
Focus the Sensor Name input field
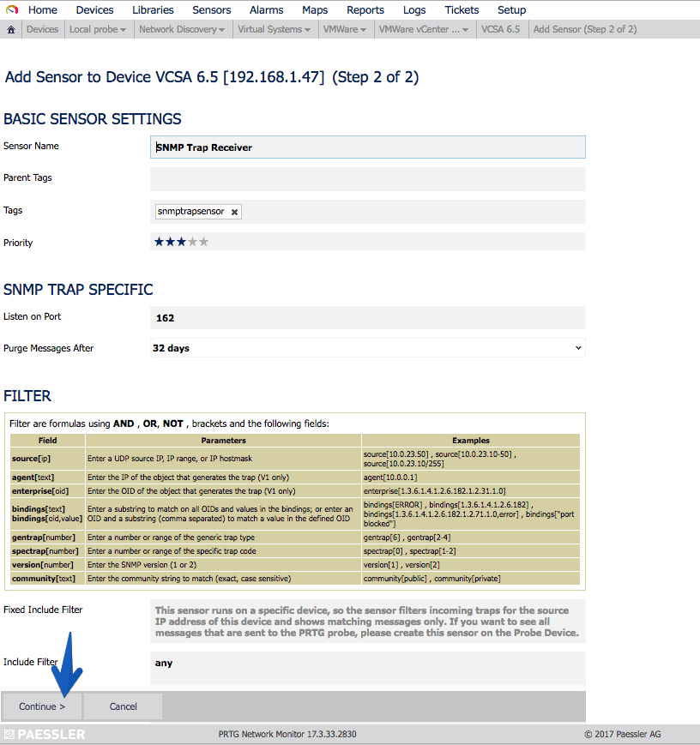point(368,147)
